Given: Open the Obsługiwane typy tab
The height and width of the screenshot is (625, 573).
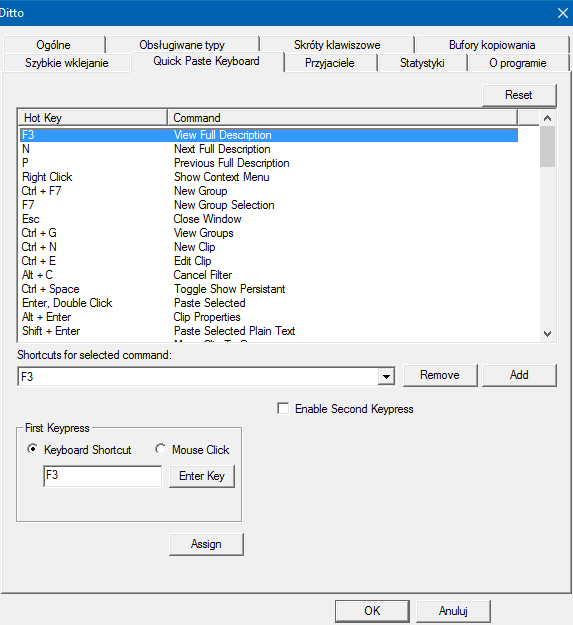Looking at the screenshot, I should 182,45.
